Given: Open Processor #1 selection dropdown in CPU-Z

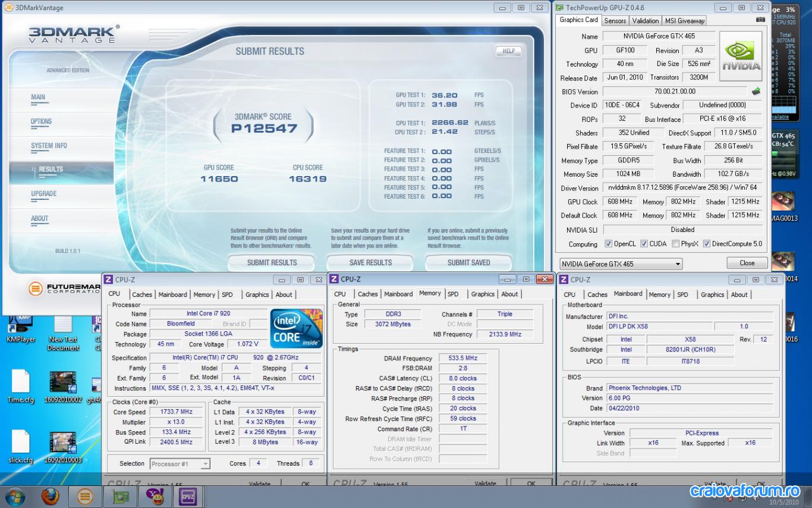Looking at the screenshot, I should click(180, 463).
